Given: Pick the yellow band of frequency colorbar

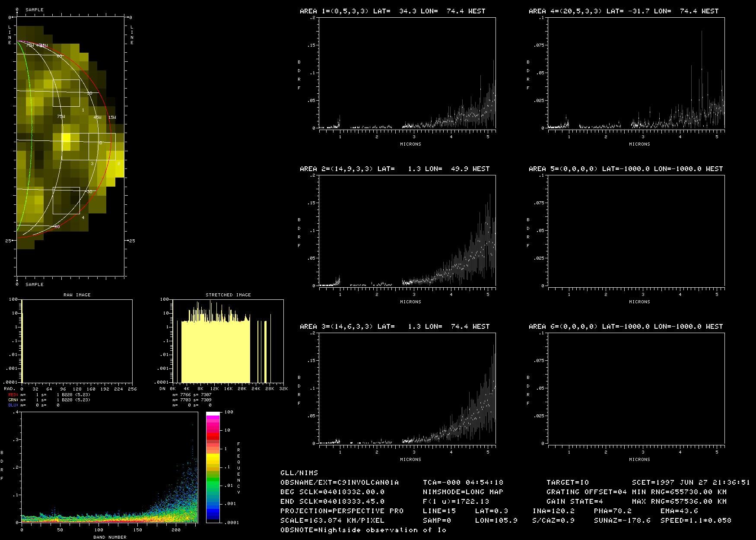Looking at the screenshot, I should pyautogui.click(x=213, y=458).
